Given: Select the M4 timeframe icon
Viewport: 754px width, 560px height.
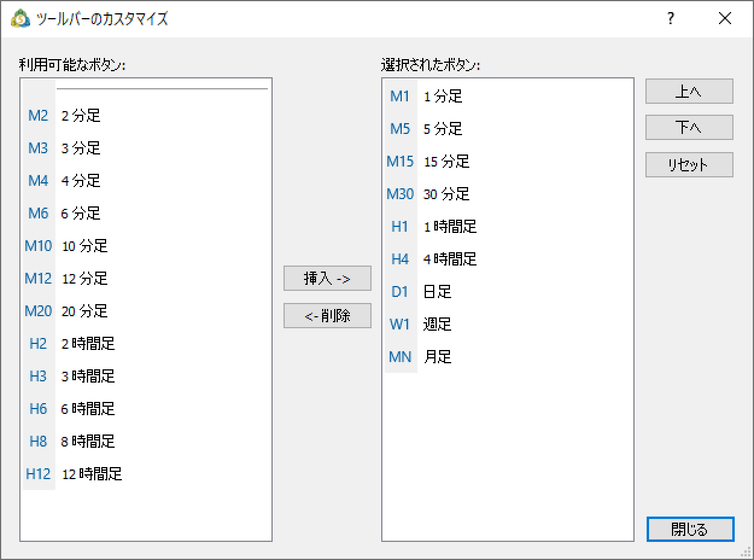Looking at the screenshot, I should [x=38, y=180].
